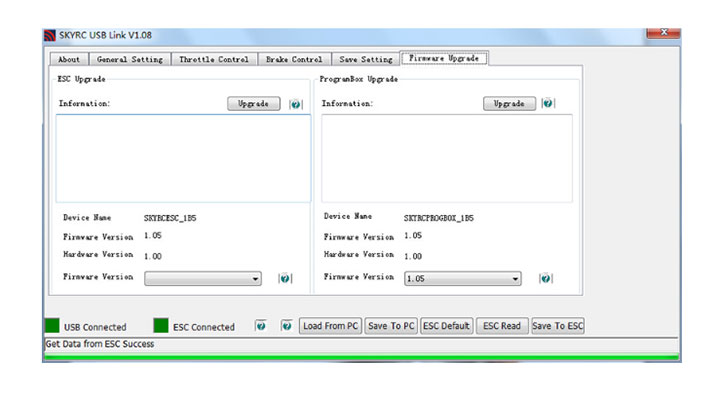Open the About tab
The height and width of the screenshot is (397, 717).
[69, 59]
